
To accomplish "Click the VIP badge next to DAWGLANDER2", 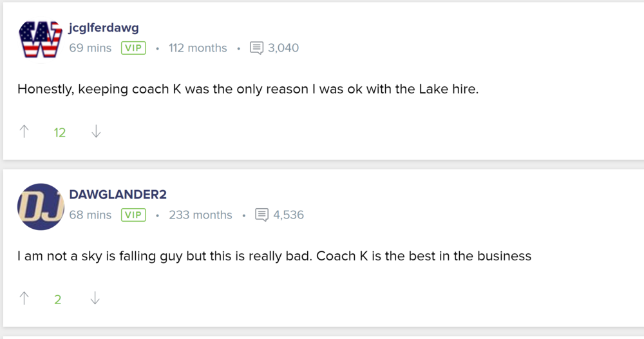I will tap(133, 215).
